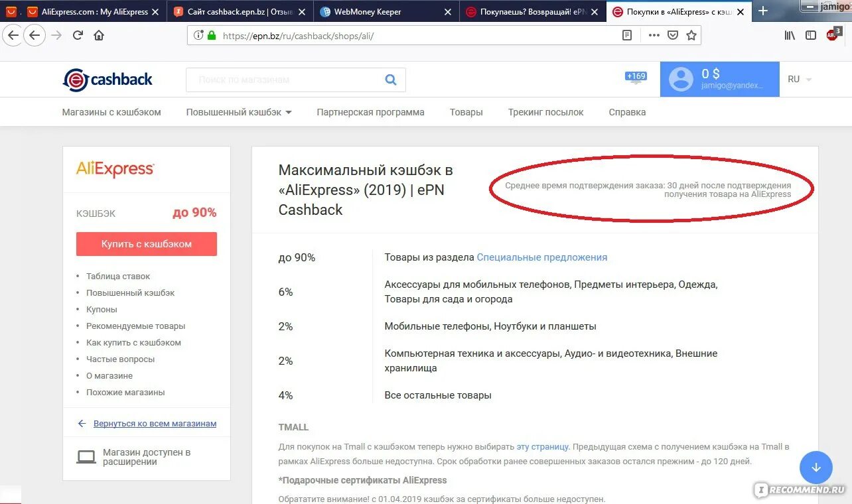Click the browser back arrow button

pyautogui.click(x=35, y=35)
